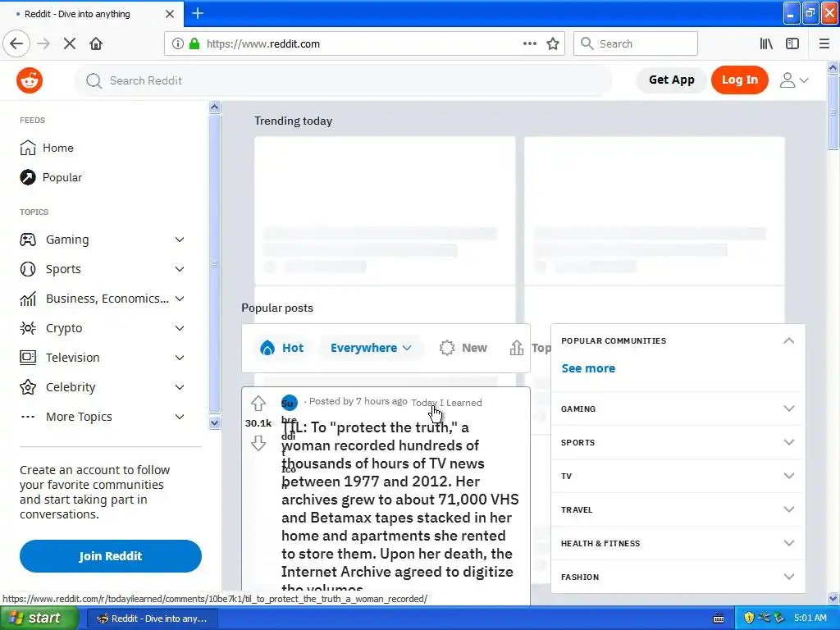
Task: Click the Search Reddit field
Action: (x=343, y=80)
